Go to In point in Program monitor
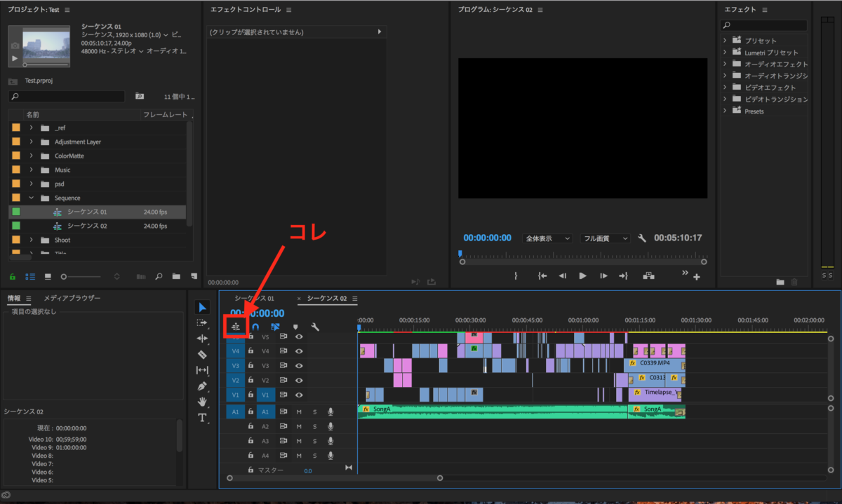842x504 pixels. (x=542, y=276)
